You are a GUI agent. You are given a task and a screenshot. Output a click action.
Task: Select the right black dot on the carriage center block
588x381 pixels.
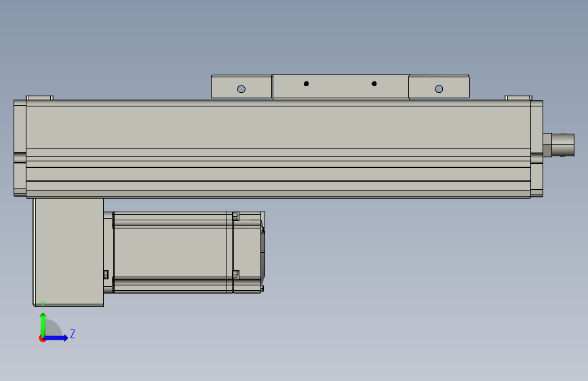tap(374, 83)
